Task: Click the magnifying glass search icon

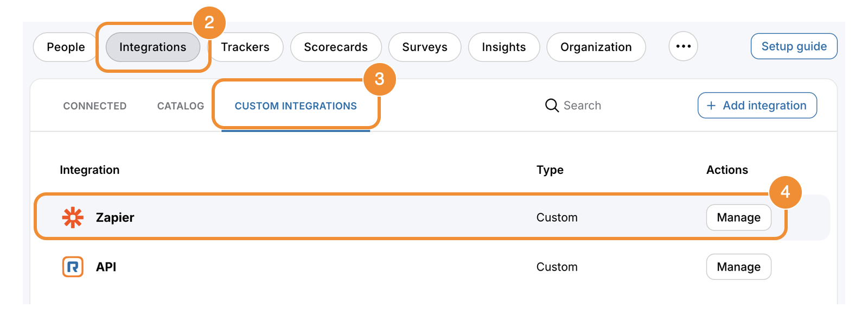Action: click(x=552, y=105)
